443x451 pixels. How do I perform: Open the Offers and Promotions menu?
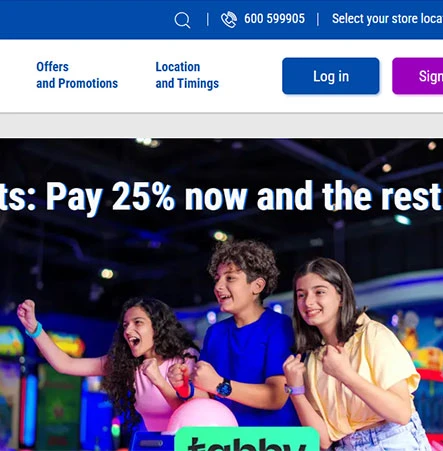(x=77, y=75)
